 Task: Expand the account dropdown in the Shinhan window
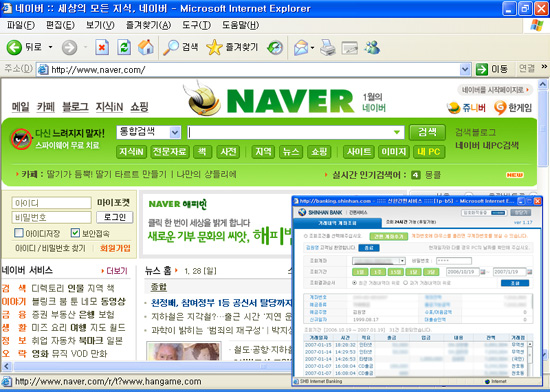402,261
